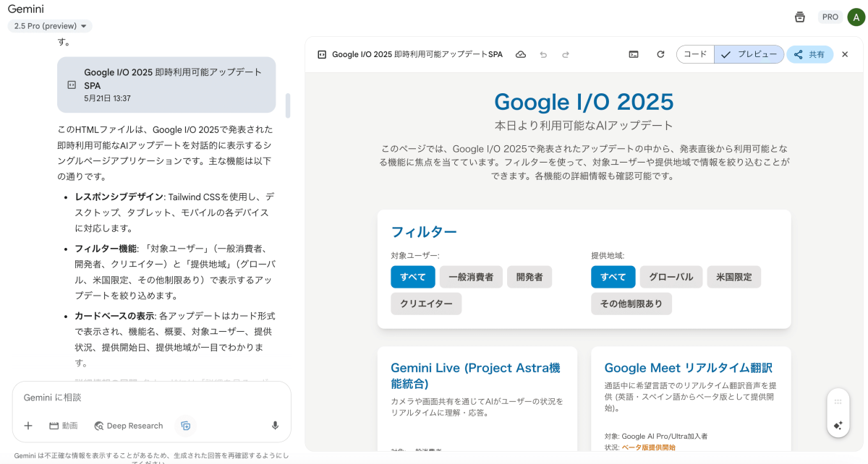The height and width of the screenshot is (464, 868).
Task: Reload the preview with refresh icon
Action: (x=660, y=54)
